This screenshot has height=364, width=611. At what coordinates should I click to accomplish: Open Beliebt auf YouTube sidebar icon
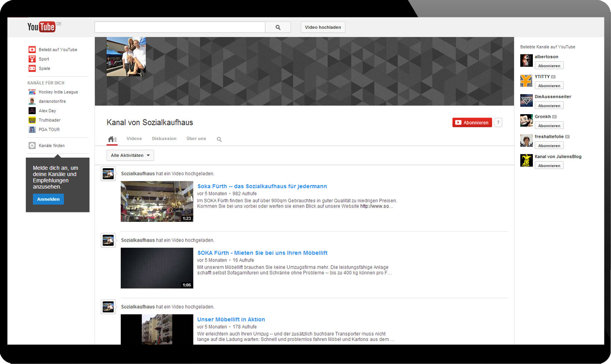coord(32,50)
